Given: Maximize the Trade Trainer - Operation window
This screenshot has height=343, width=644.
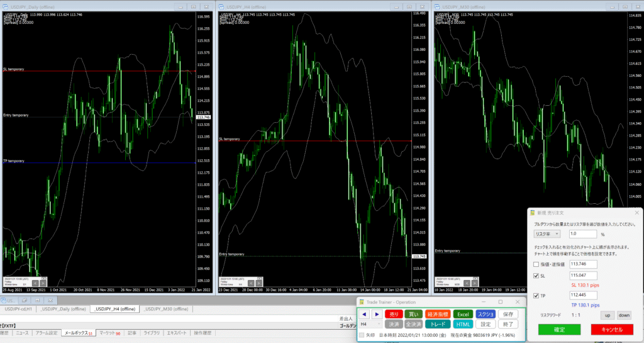Looking at the screenshot, I should tap(500, 302).
